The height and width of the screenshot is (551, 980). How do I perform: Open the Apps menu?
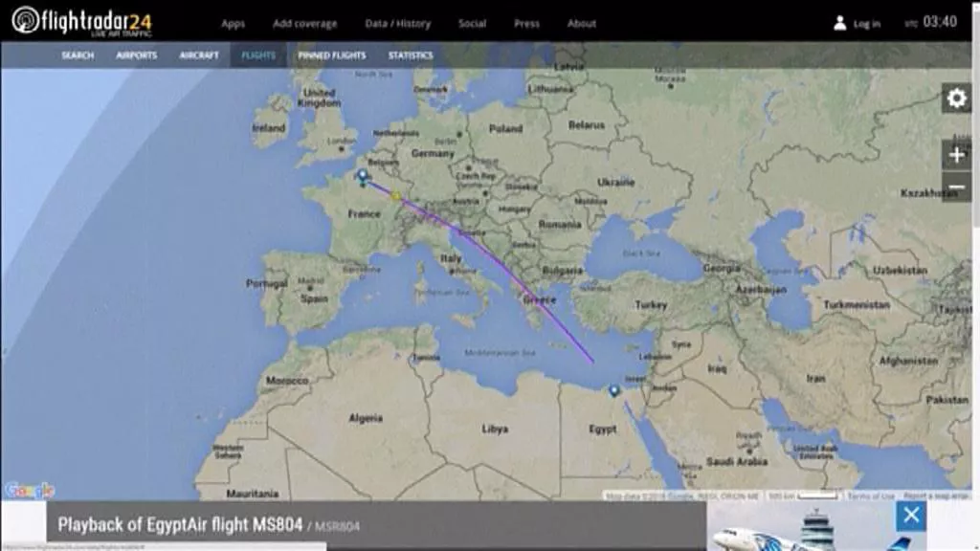coord(234,24)
